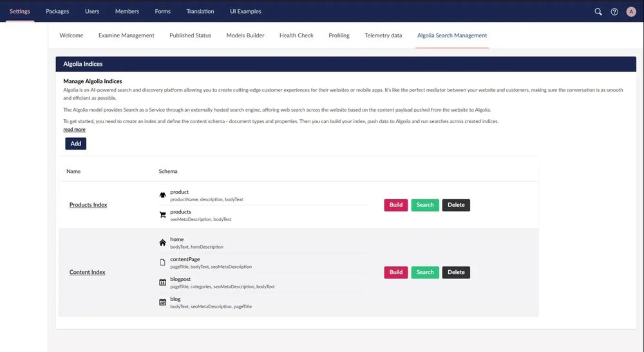Image resolution: width=644 pixels, height=352 pixels.
Task: Click the 'home' schema name
Action: tap(176, 239)
